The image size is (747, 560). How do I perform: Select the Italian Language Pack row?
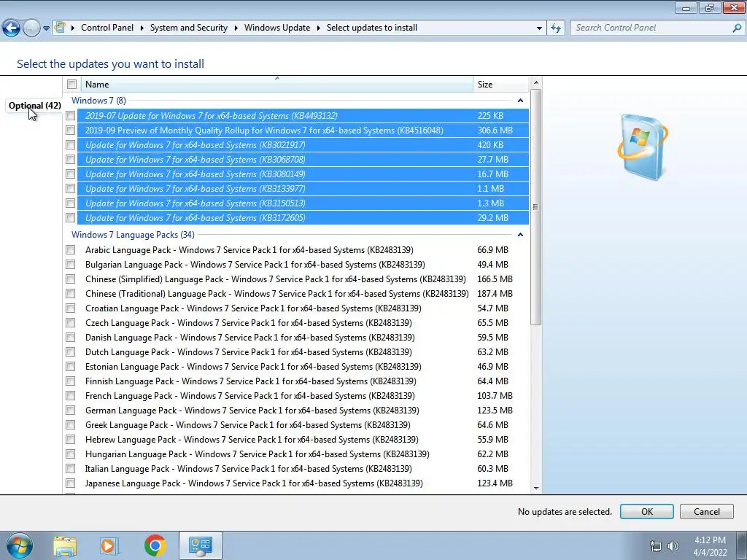coord(303,469)
